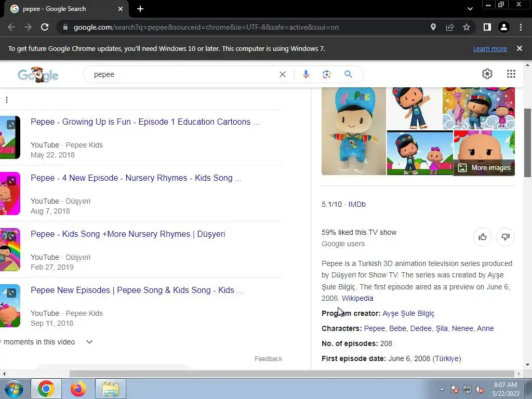Image resolution: width=532 pixels, height=399 pixels.
Task: Open image of Pepee and Bebe on rainbow field
Action: coord(420,153)
